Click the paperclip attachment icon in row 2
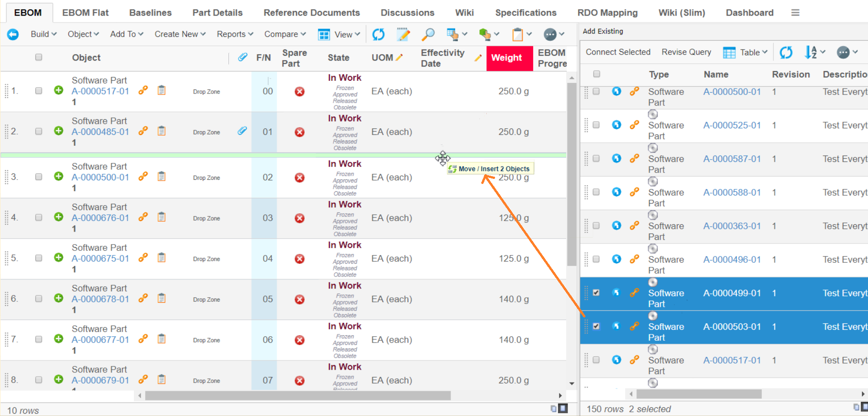The height and width of the screenshot is (416, 868). coord(242,131)
